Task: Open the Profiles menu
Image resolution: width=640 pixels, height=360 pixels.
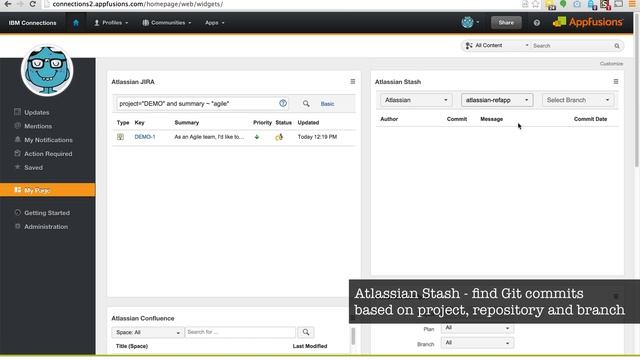Action: tap(111, 23)
